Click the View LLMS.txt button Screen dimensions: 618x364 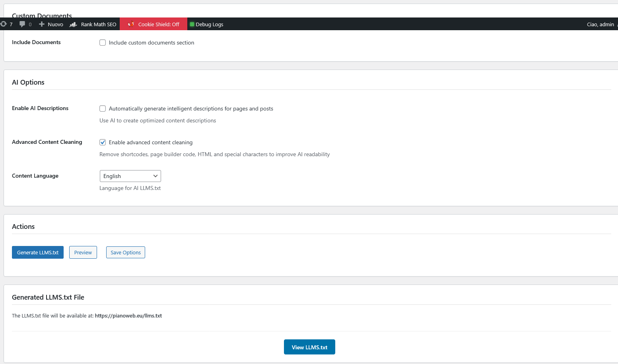coord(309,347)
